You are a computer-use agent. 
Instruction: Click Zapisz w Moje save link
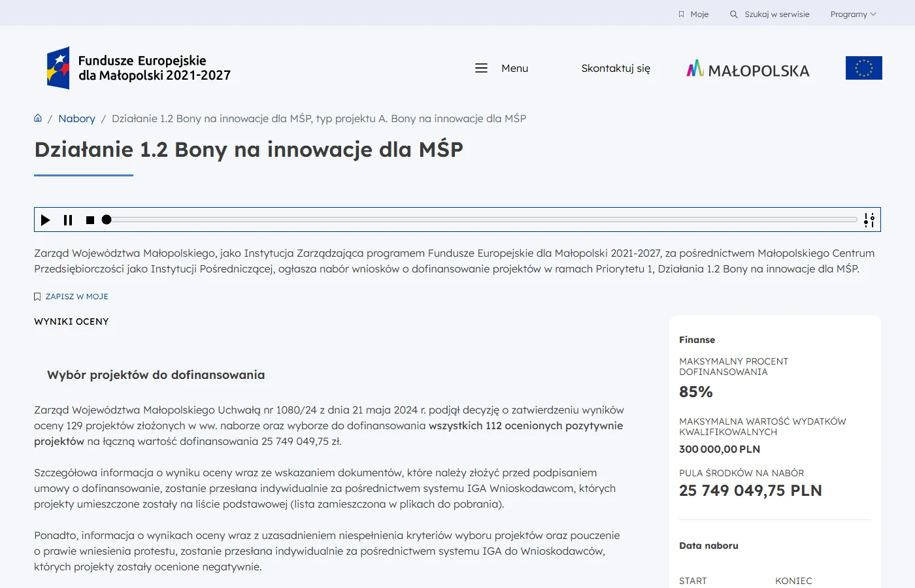click(x=77, y=297)
